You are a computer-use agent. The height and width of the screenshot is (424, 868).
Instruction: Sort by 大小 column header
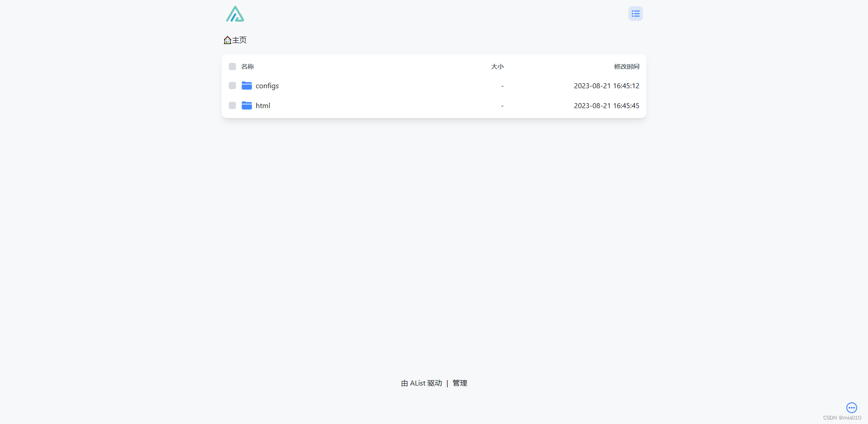click(x=497, y=67)
